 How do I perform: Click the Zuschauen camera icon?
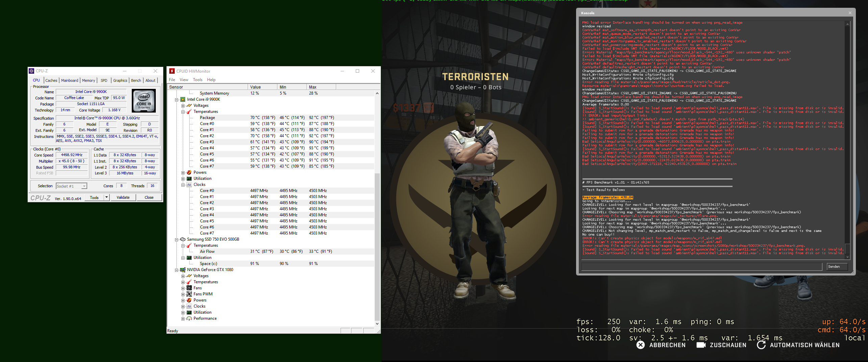(701, 345)
